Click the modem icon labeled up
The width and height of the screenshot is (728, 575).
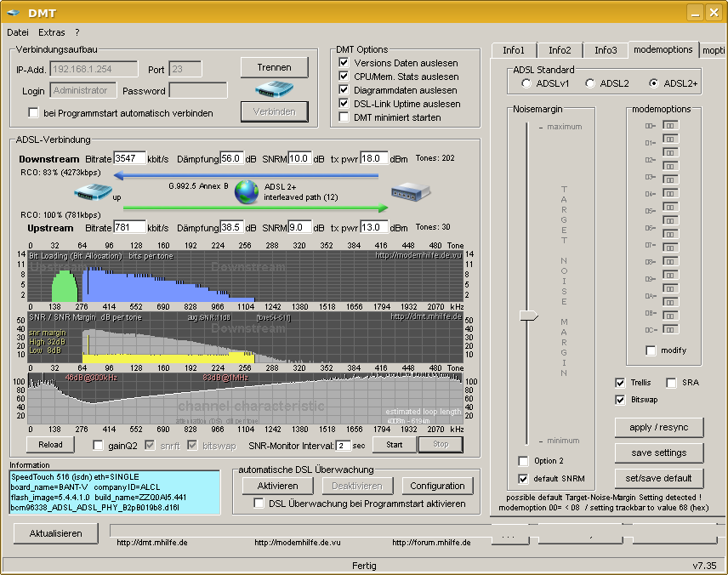pyautogui.click(x=94, y=191)
